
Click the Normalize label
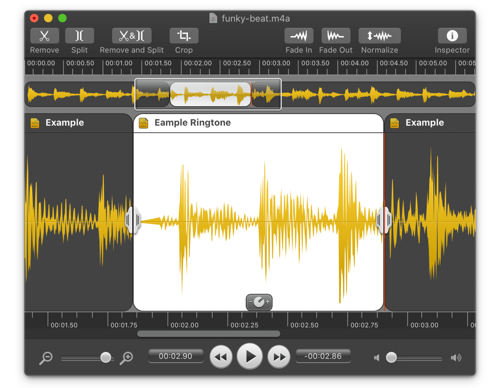click(379, 50)
